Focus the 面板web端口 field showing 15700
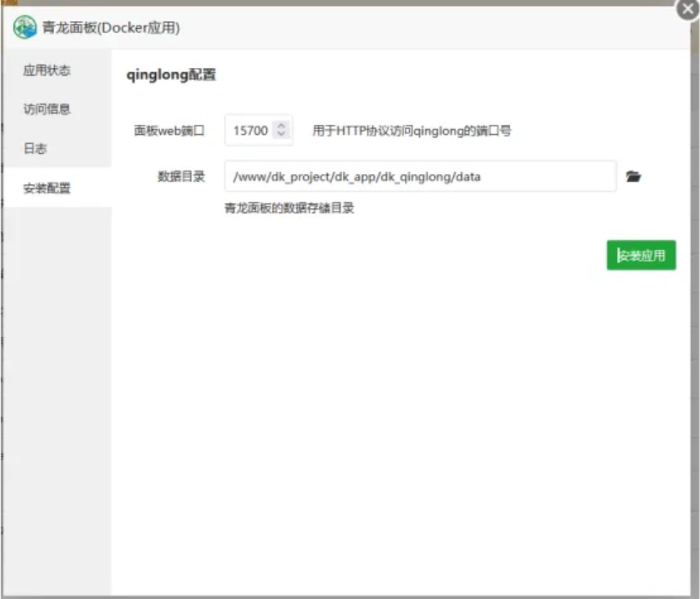The height and width of the screenshot is (599, 700). tap(250, 131)
